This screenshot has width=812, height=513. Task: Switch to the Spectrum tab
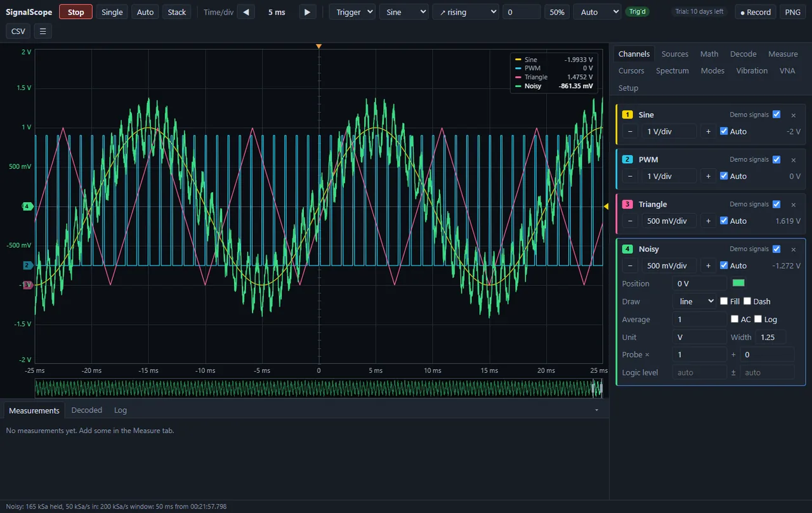tap(672, 71)
